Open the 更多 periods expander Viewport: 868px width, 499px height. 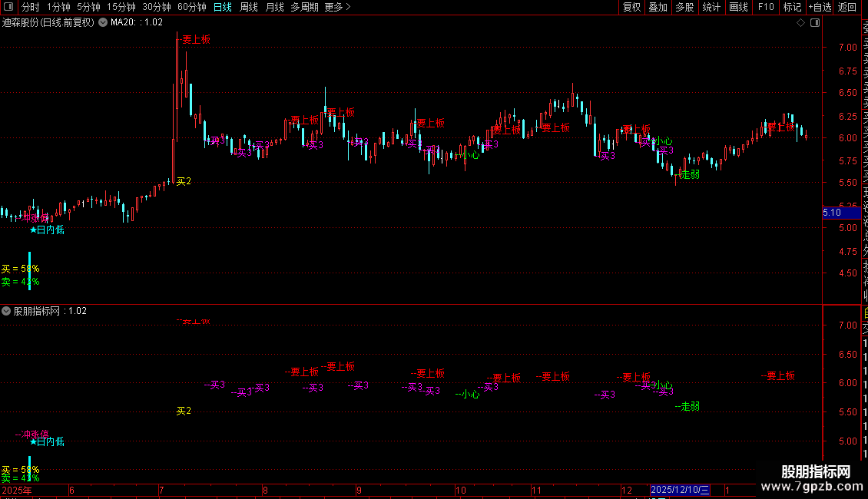tap(336, 7)
